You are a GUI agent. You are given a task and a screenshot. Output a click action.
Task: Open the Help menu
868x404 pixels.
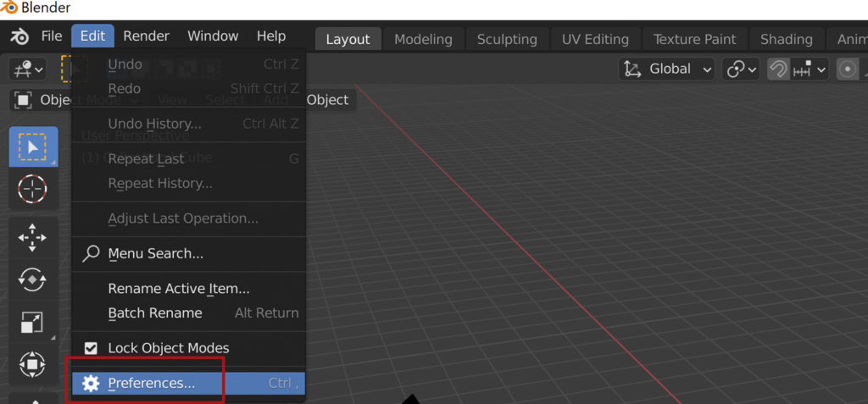271,36
